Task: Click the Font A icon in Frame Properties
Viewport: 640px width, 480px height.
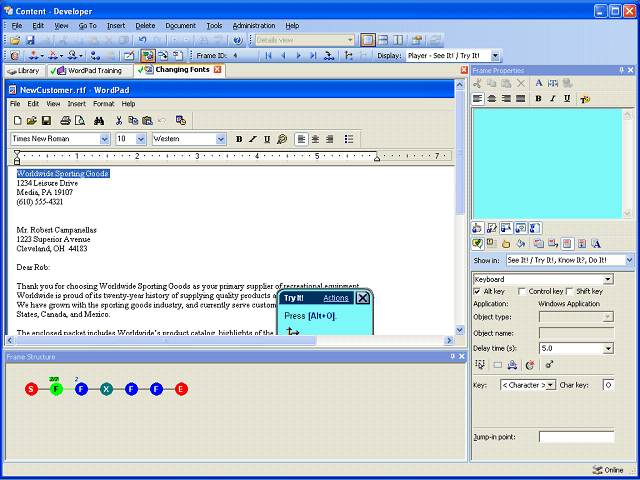Action: (539, 83)
